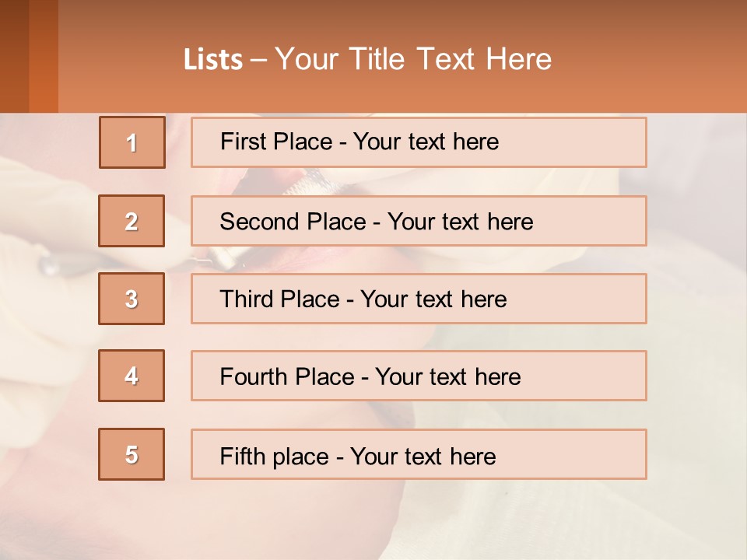747x560 pixels.
Task: Select the number 2 box
Action: [132, 221]
